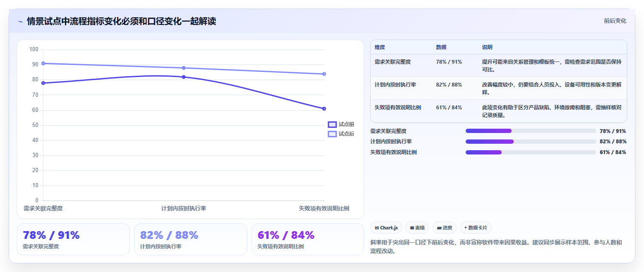
Task: Click 计划内按时执行率 in the table
Action: coord(395,85)
